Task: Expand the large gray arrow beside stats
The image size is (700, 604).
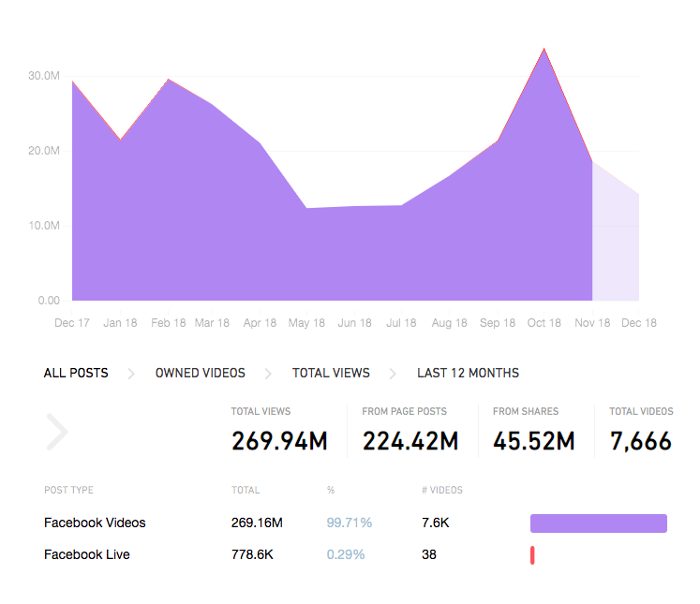Action: tap(57, 432)
